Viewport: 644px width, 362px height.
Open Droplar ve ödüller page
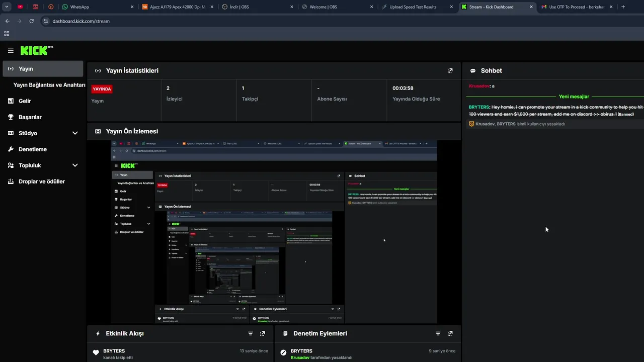click(x=42, y=182)
